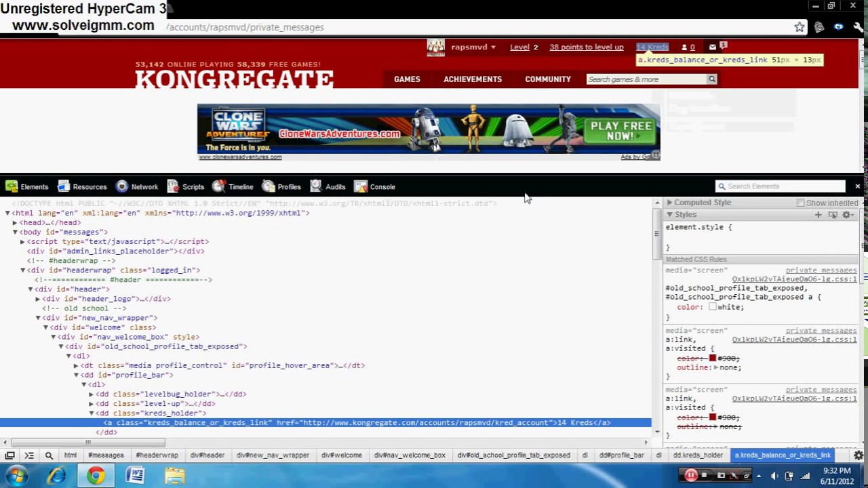Switch to the Resources panel
This screenshot has width=868, height=488.
82,186
